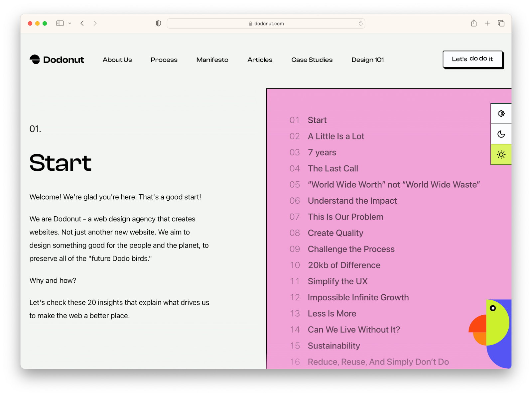Screen dimensions: 532x396
Task: Go to Create Quality chapter
Action: tap(327, 233)
